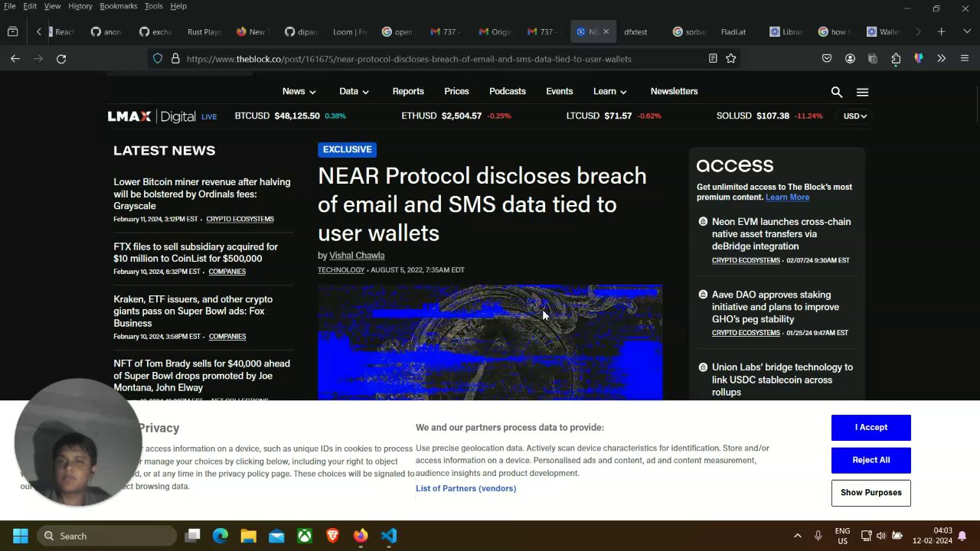This screenshot has width=980, height=551.
Task: Click the Windows Start button
Action: click(21, 536)
